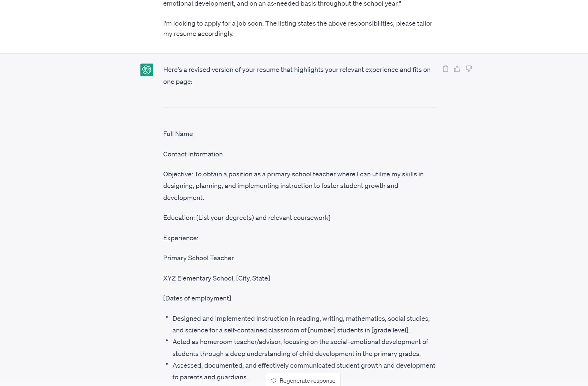
Task: Click the Objective paragraph text
Action: [293, 186]
